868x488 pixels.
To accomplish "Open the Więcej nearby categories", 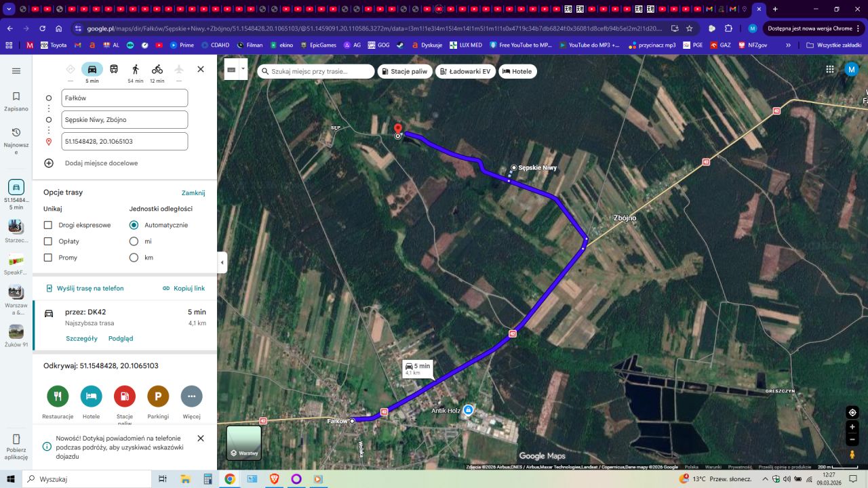I will point(191,396).
